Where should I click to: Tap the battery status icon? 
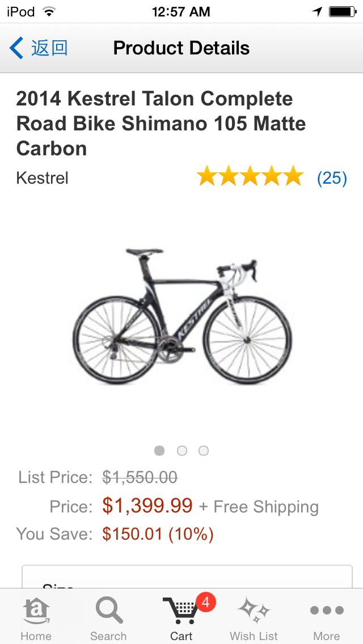(x=343, y=12)
